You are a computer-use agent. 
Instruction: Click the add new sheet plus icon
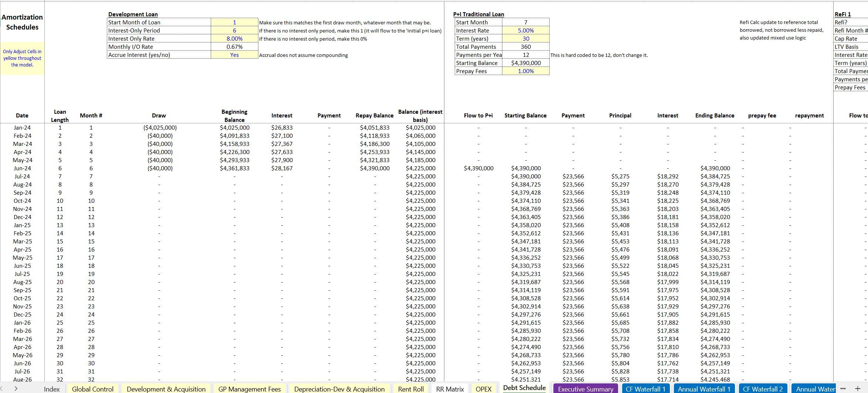point(858,389)
